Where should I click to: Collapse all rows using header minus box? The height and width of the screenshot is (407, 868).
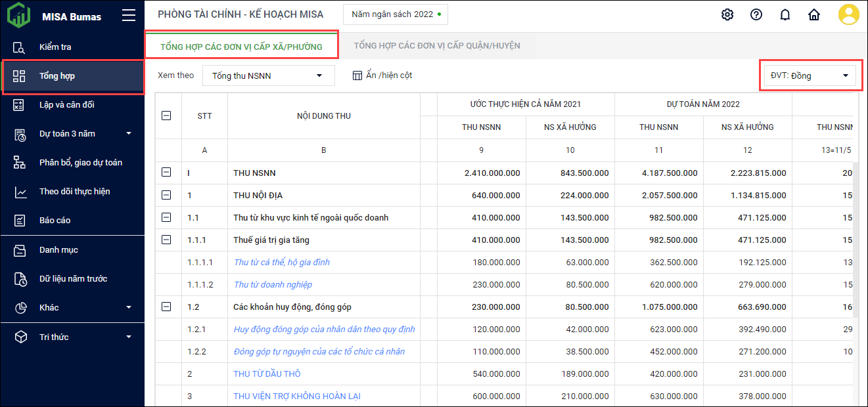click(166, 116)
